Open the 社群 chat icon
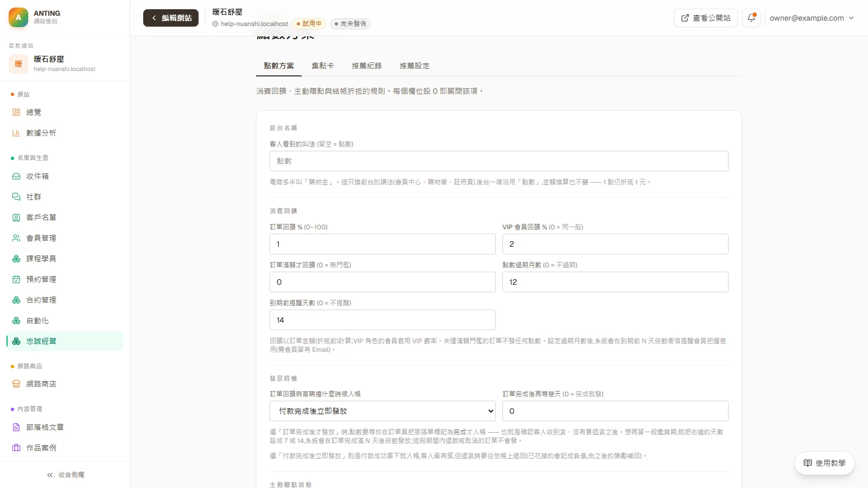The image size is (868, 488). (16, 197)
